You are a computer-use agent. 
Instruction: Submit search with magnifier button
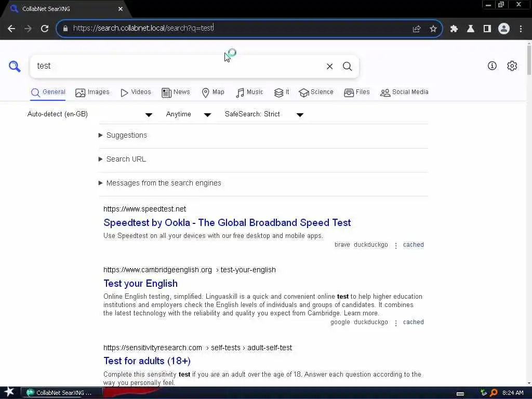[x=347, y=66]
